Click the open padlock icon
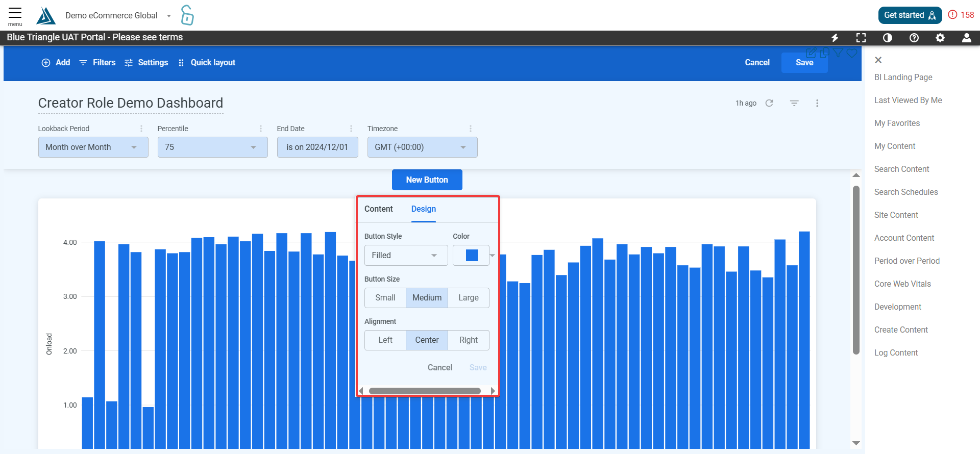This screenshot has height=454, width=980. pyautogui.click(x=187, y=15)
